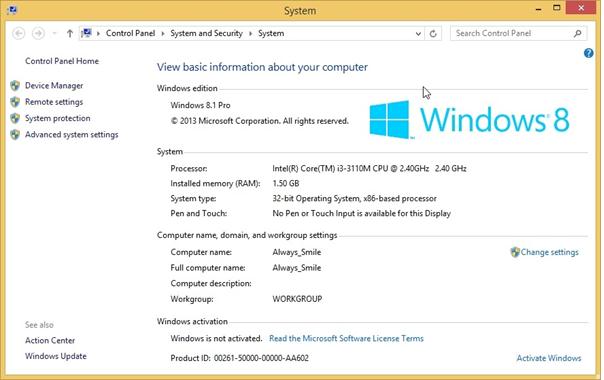Click the Product ID 00261-50000-00000-AA602
Screen dimensions: 604x380
point(239,358)
